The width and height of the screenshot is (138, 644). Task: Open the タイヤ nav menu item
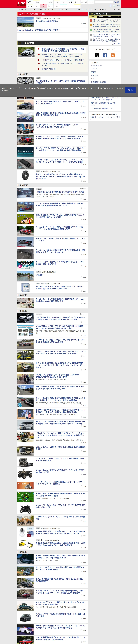54,9
